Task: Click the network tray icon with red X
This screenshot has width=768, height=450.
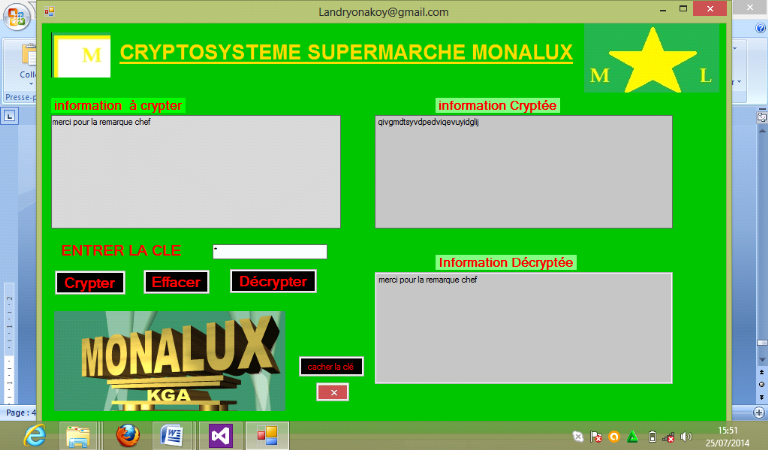Action: click(669, 437)
